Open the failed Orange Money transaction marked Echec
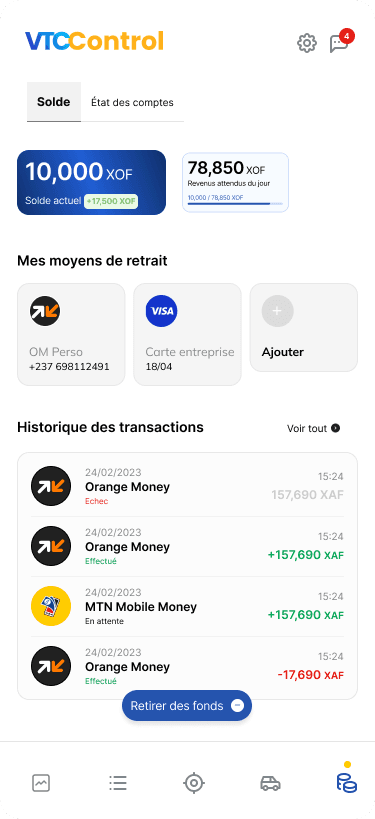 (x=188, y=487)
